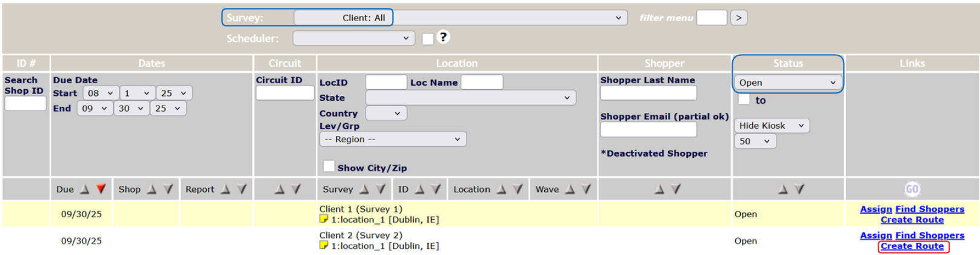980x255 pixels.
Task: Click *Deactivated Shopper text
Action: [654, 153]
